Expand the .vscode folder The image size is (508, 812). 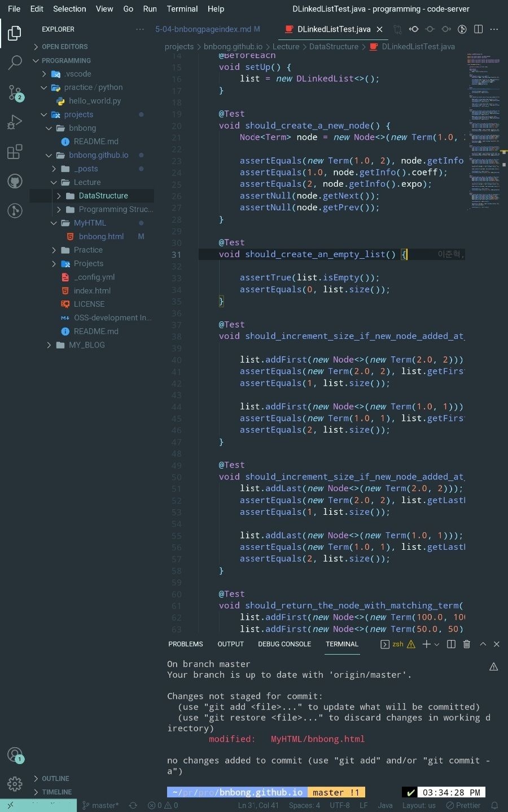pos(92,74)
